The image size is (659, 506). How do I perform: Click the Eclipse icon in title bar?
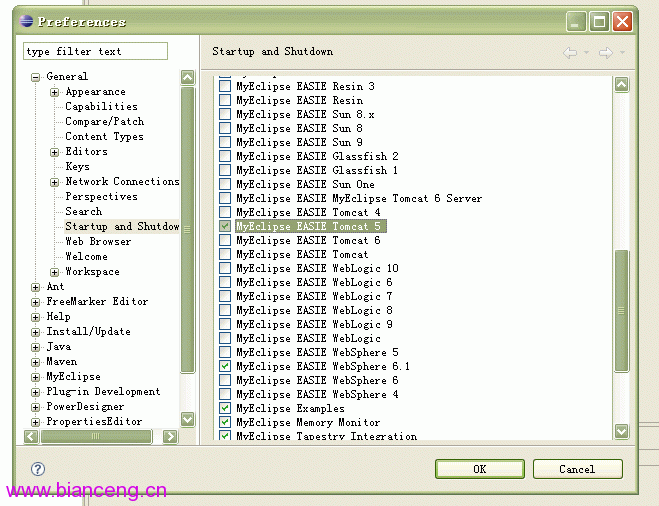click(x=26, y=21)
